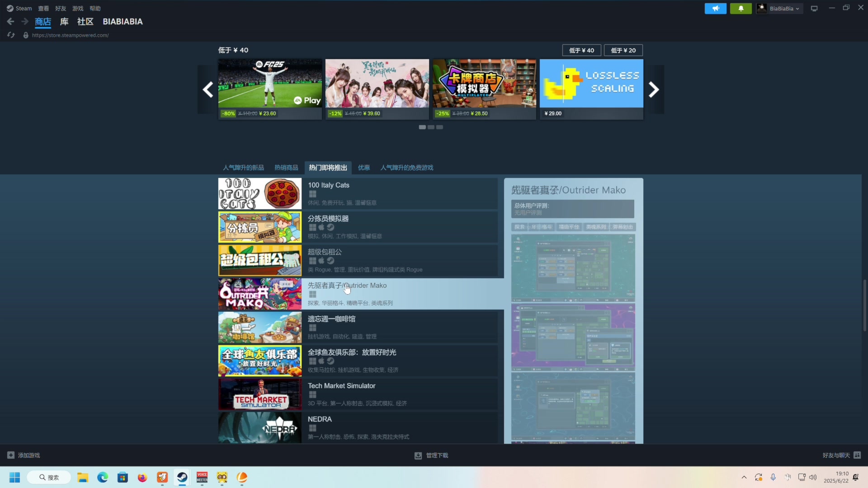Click the 类魂系列 tag in preview panel
The width and height of the screenshot is (868, 488).
596,227
